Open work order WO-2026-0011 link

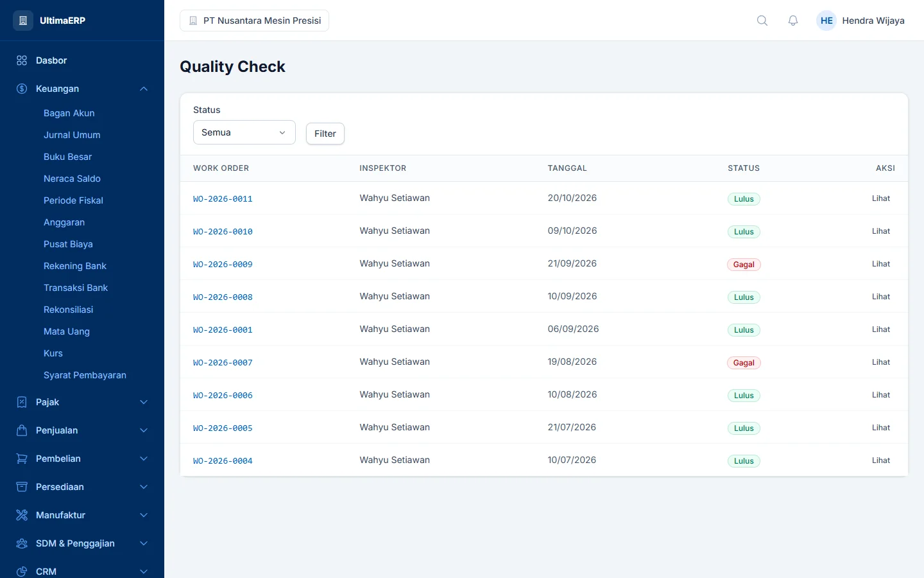[223, 199]
